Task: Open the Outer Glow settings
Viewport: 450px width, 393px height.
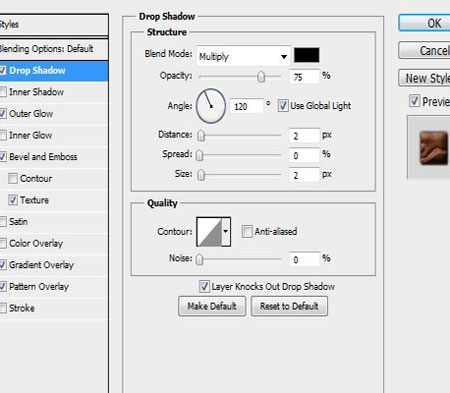Action: (x=31, y=113)
